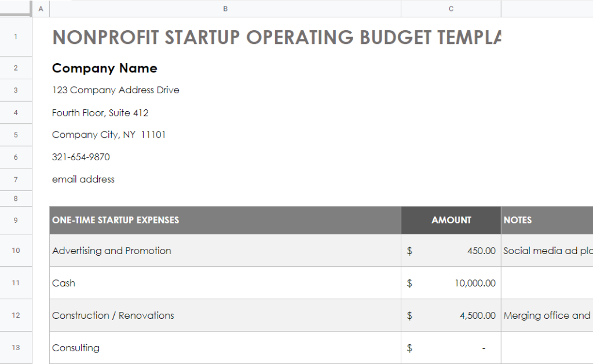The image size is (593, 364).
Task: Select column C header
Action: pos(451,9)
